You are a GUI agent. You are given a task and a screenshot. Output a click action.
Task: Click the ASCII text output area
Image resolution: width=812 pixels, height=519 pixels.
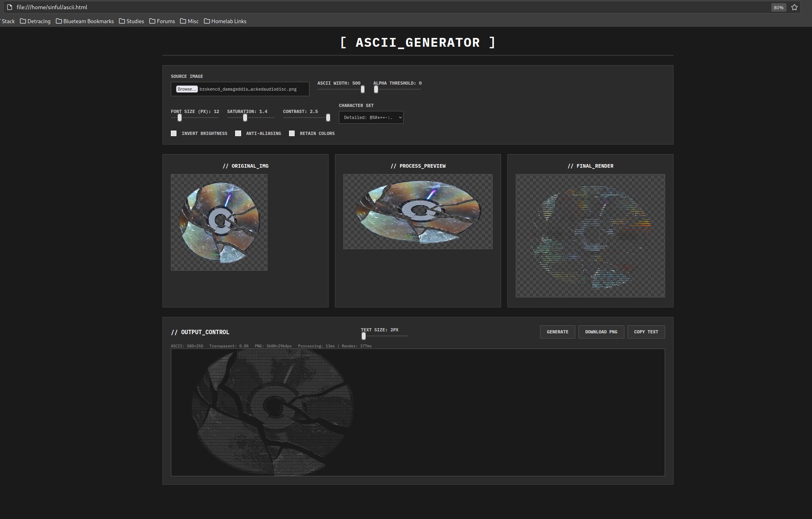pos(418,412)
